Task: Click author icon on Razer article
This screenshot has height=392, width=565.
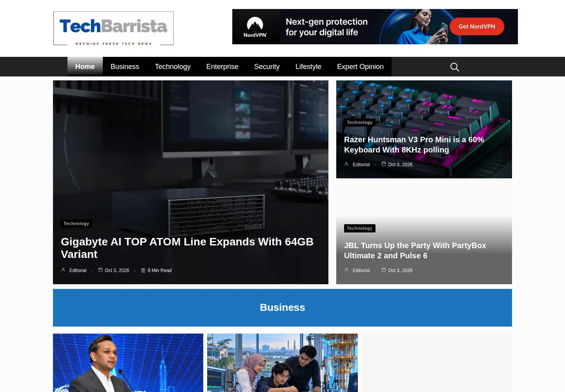Action: tap(346, 164)
